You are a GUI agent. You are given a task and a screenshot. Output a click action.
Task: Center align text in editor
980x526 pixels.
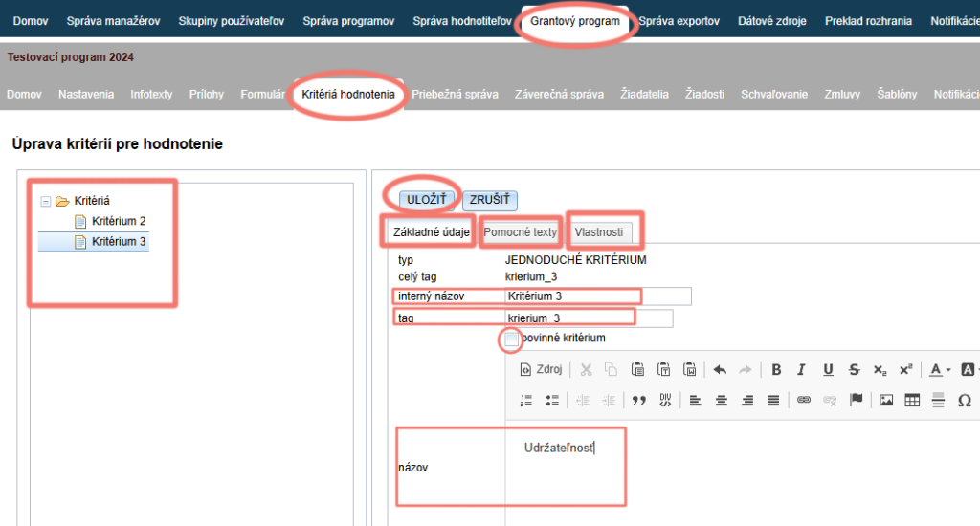(x=722, y=401)
